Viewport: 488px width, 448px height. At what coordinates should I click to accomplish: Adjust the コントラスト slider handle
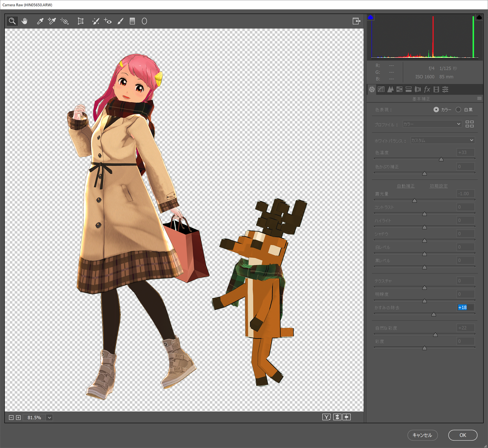tap(425, 214)
